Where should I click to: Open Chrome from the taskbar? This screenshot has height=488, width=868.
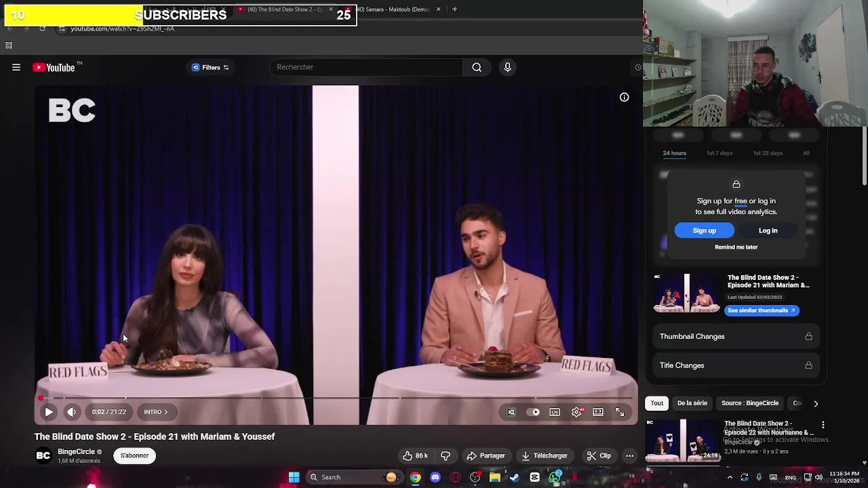[x=416, y=477]
